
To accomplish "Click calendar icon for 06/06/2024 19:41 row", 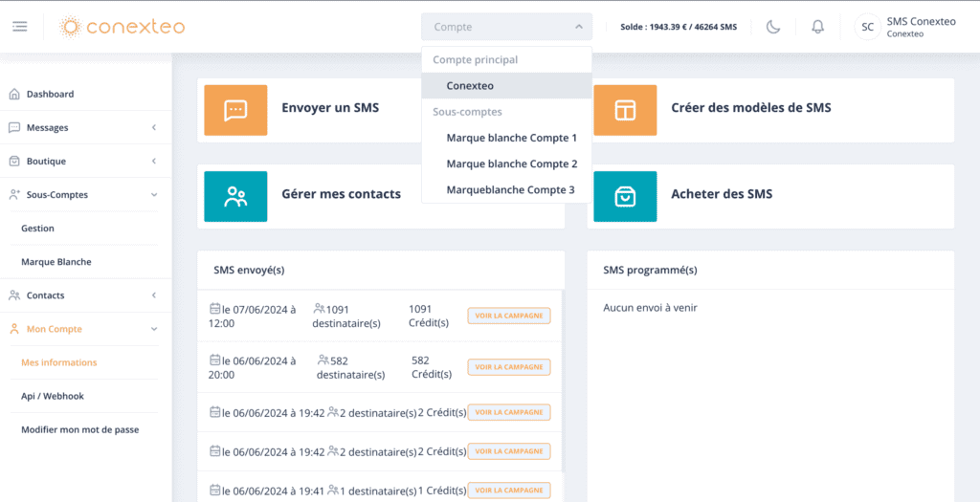I will tap(214, 491).
